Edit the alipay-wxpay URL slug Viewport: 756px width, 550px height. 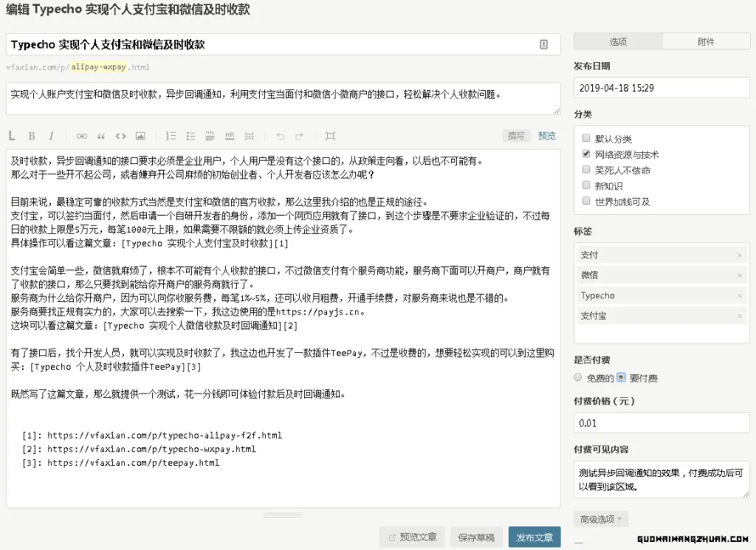tap(98, 67)
